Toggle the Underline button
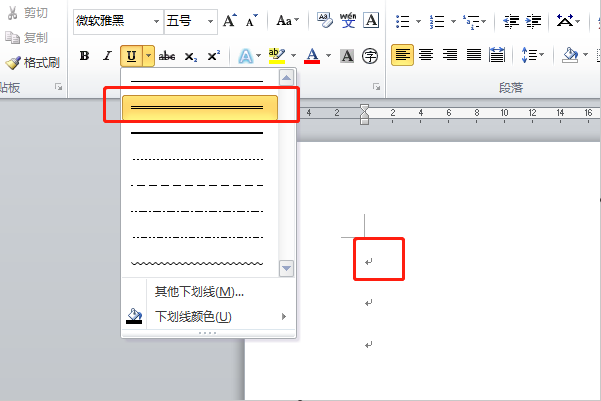Screen dimensions: 601x401 pos(131,56)
